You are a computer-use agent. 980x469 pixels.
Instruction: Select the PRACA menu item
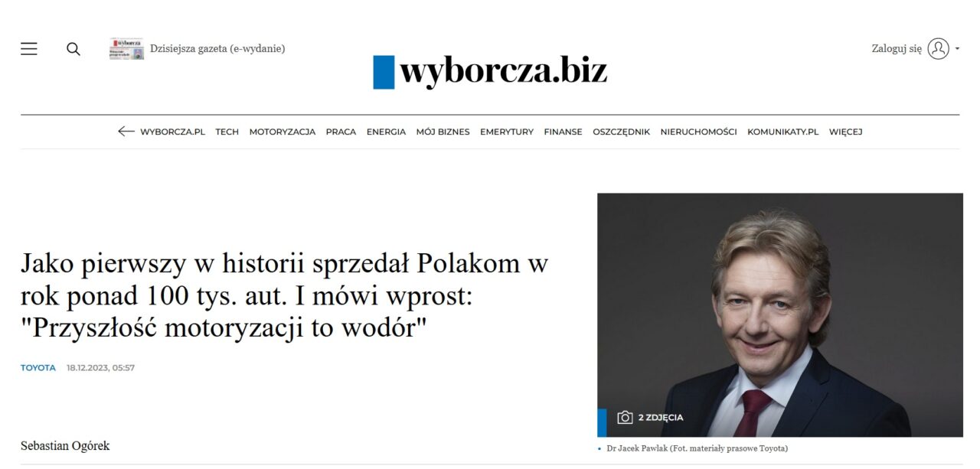341,132
